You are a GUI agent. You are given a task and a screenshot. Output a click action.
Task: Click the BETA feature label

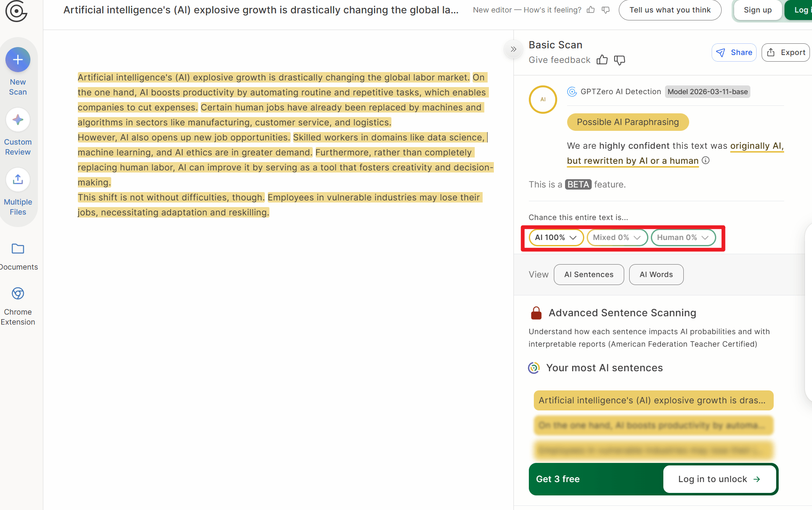point(578,185)
